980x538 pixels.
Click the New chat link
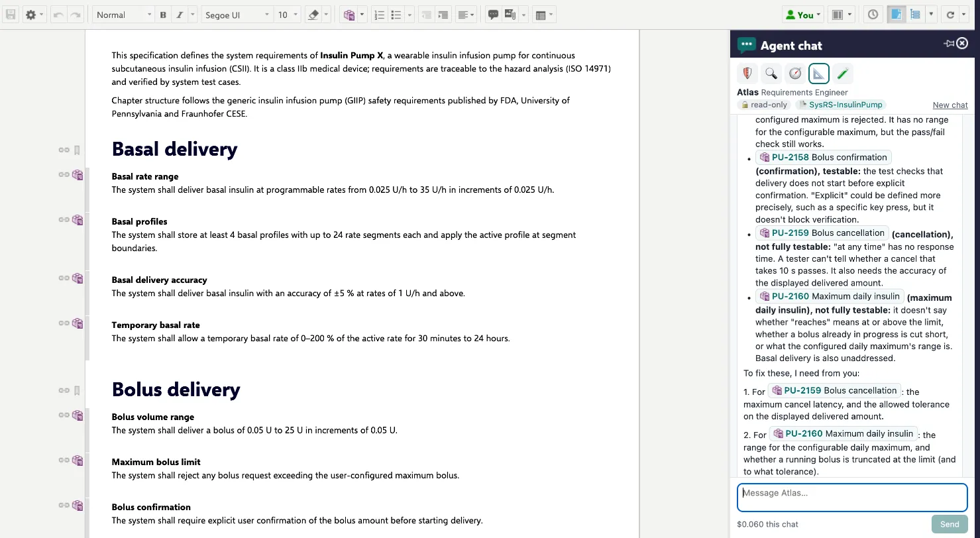pos(950,105)
